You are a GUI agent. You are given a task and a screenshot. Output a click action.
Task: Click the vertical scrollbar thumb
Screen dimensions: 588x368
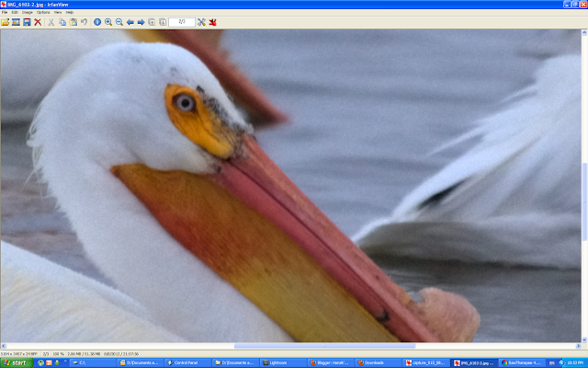click(x=584, y=202)
